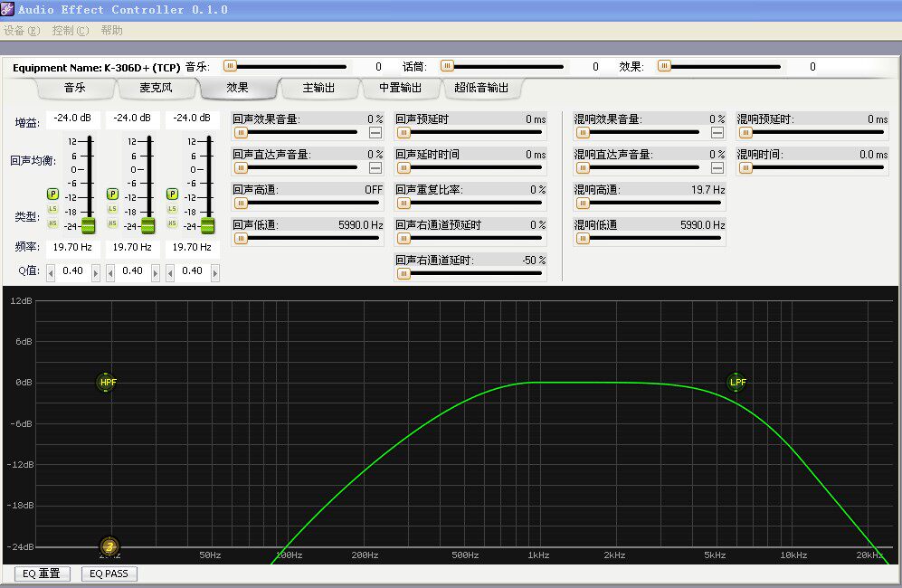Click the minus icon beside 混响直达声音量
The height and width of the screenshot is (588, 902).
717,167
